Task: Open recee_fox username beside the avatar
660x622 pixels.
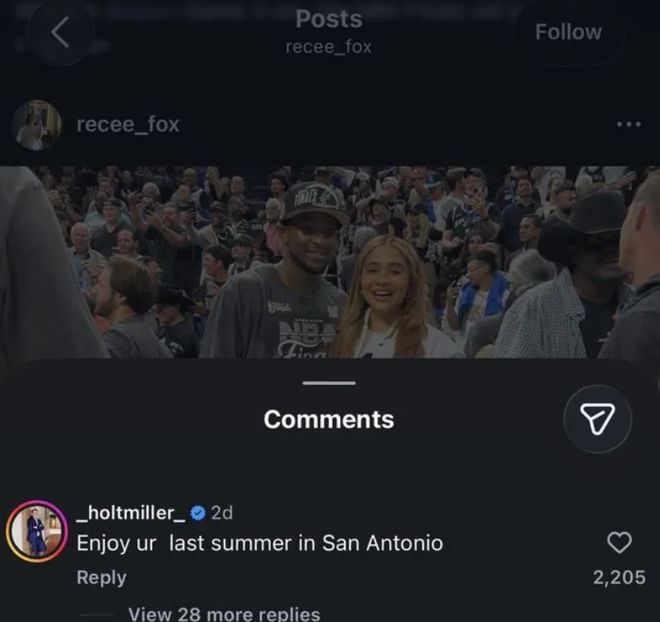Action: coord(128,125)
